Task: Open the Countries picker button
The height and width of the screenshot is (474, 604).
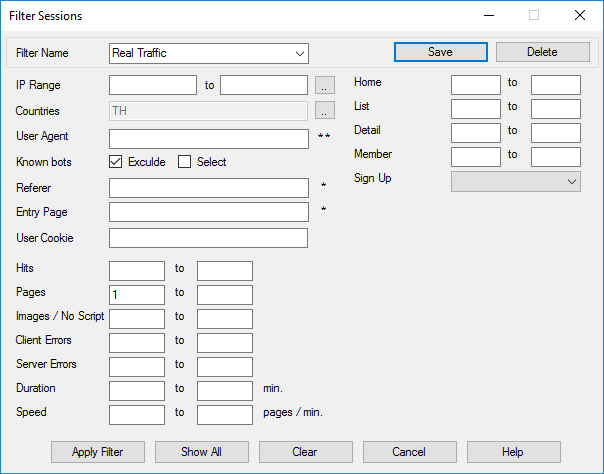Action: coord(325,111)
